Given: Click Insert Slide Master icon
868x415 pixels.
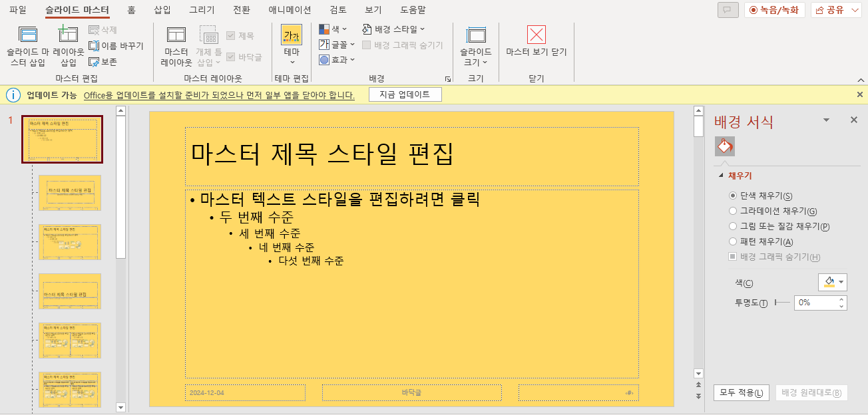Looking at the screenshot, I should [28, 35].
